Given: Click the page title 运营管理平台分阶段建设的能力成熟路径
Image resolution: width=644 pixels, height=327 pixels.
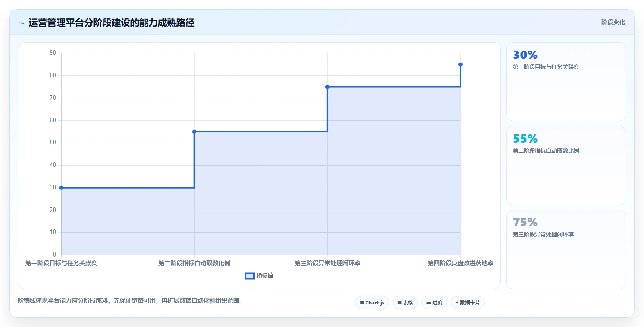Looking at the screenshot, I should tap(111, 23).
